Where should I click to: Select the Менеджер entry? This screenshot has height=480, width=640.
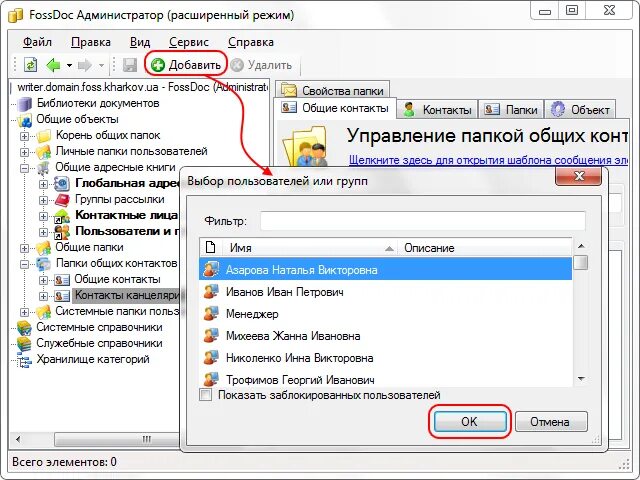coord(385,314)
